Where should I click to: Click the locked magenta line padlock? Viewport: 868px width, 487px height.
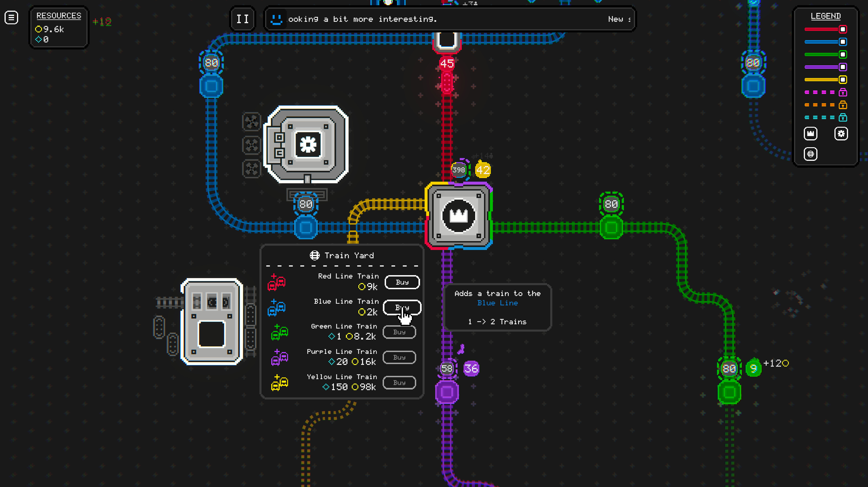(843, 92)
